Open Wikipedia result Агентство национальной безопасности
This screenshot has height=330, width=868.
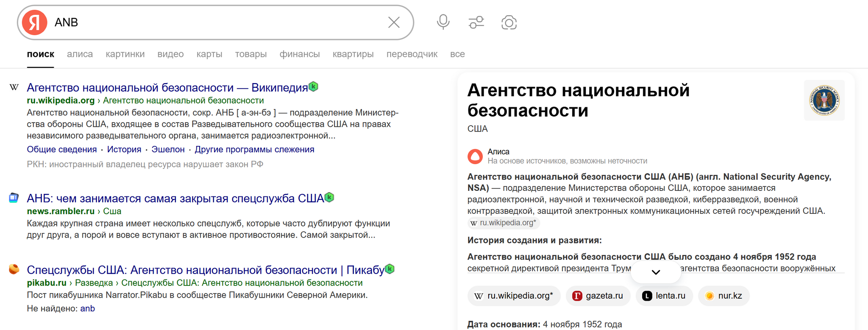pyautogui.click(x=167, y=87)
